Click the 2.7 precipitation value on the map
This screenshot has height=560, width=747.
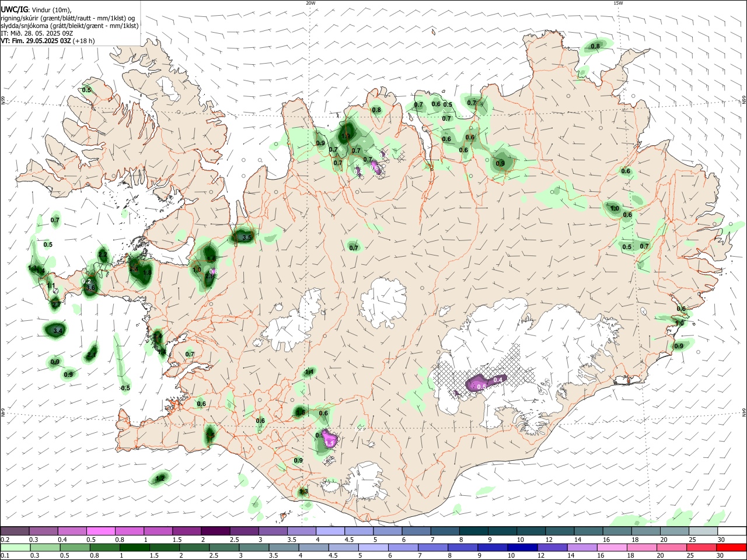(56, 304)
